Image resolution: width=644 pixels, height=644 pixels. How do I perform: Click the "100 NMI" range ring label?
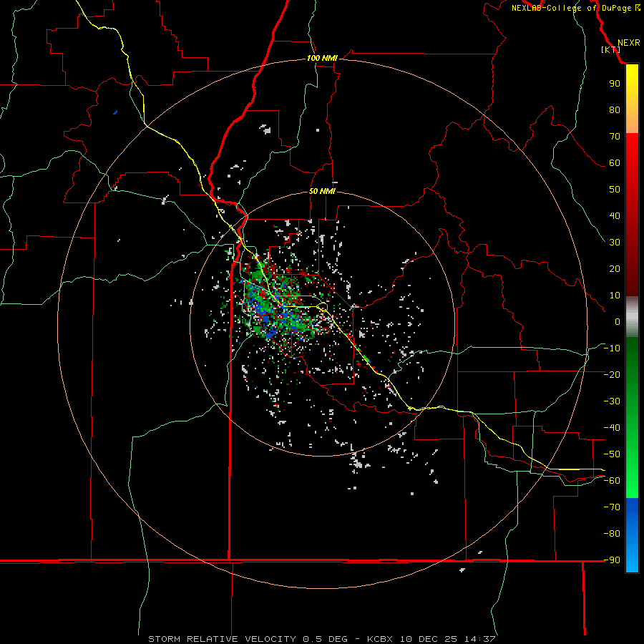pos(322,59)
